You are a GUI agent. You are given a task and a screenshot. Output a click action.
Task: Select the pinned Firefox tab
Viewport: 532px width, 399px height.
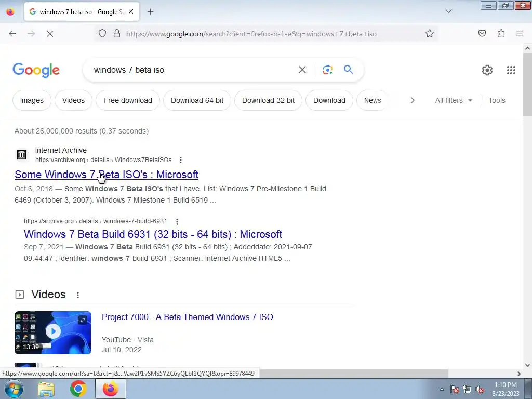pyautogui.click(x=10, y=12)
